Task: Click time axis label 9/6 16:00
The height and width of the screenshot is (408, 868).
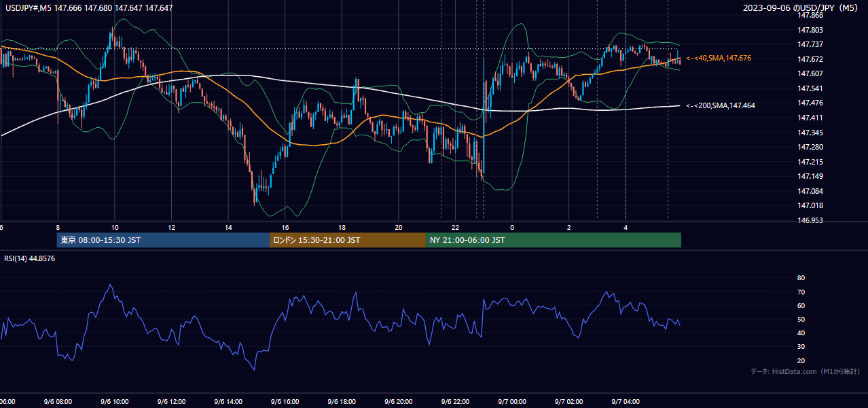Action: 285,402
